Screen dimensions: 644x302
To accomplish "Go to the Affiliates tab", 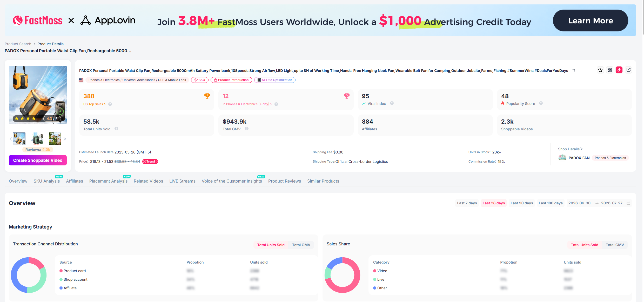I will tap(75, 181).
